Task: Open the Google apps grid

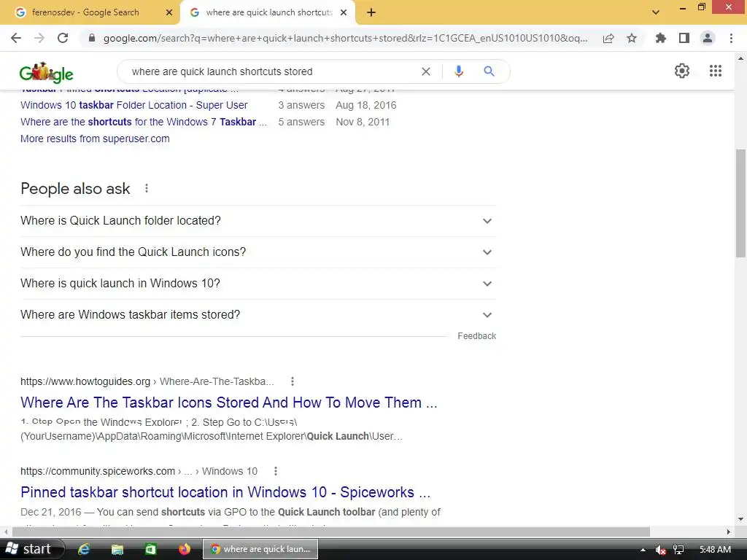Action: (716, 71)
